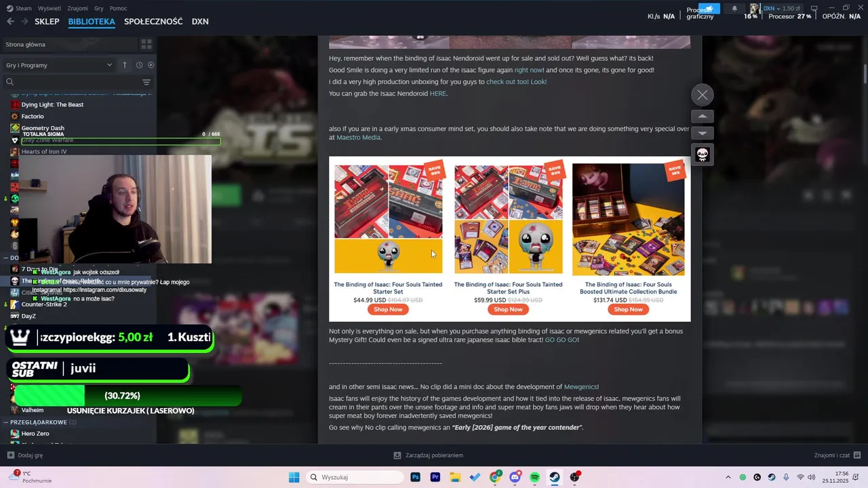Open the Gry menu
This screenshot has width=868, height=488.
point(99,8)
